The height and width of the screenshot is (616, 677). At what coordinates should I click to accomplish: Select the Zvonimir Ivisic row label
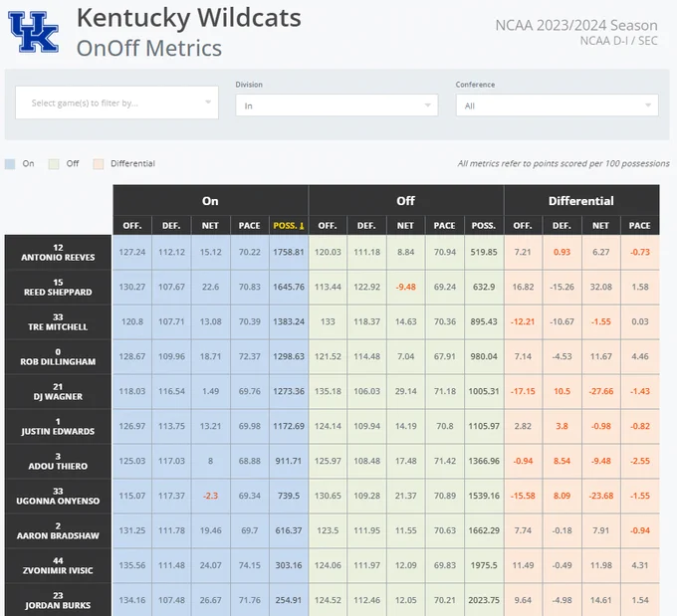point(58,566)
